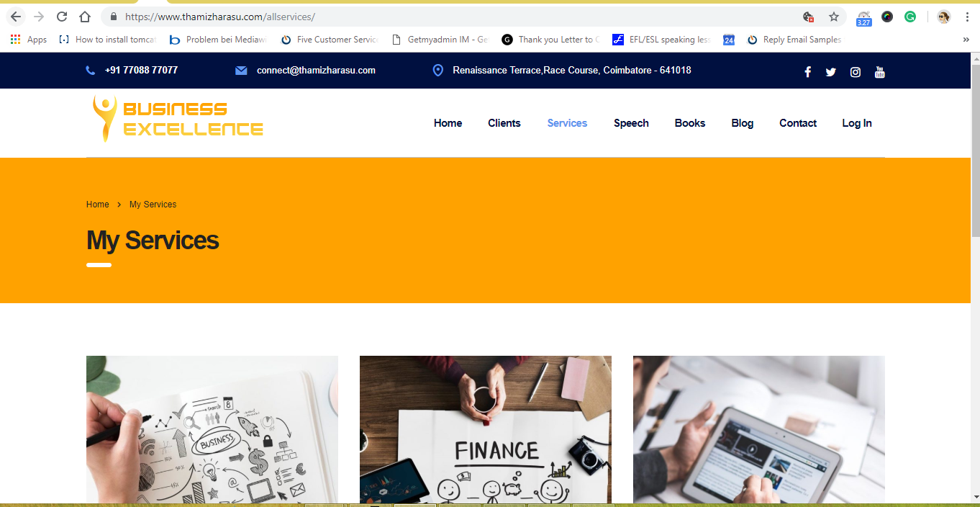
Task: Open the Twitter social icon
Action: 830,71
